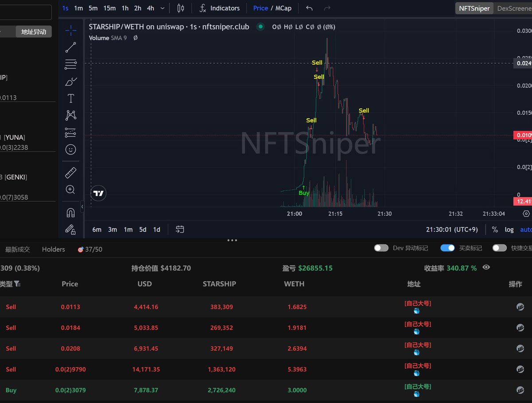Select the 1s timeframe
The height and width of the screenshot is (403, 532).
[x=65, y=8]
